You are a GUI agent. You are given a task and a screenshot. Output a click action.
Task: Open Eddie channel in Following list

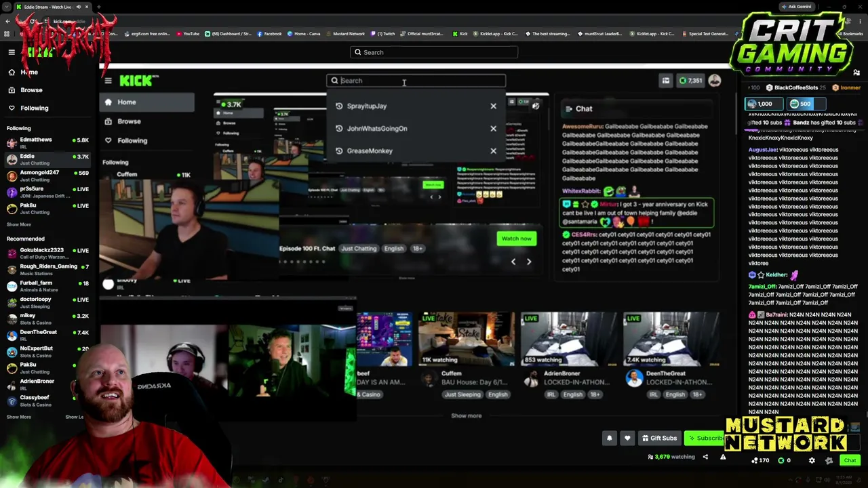tap(47, 159)
